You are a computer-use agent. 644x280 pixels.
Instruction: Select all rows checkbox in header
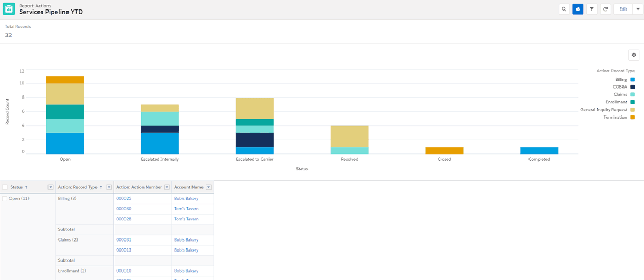pyautogui.click(x=5, y=187)
